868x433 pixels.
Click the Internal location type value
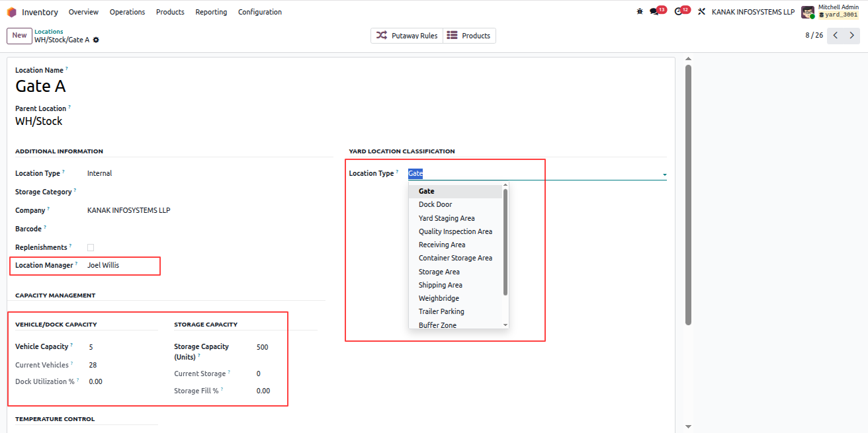point(100,173)
